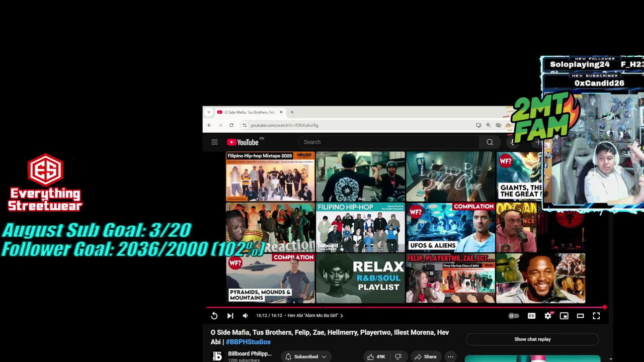Open more actions ellipsis menu

coord(451,356)
